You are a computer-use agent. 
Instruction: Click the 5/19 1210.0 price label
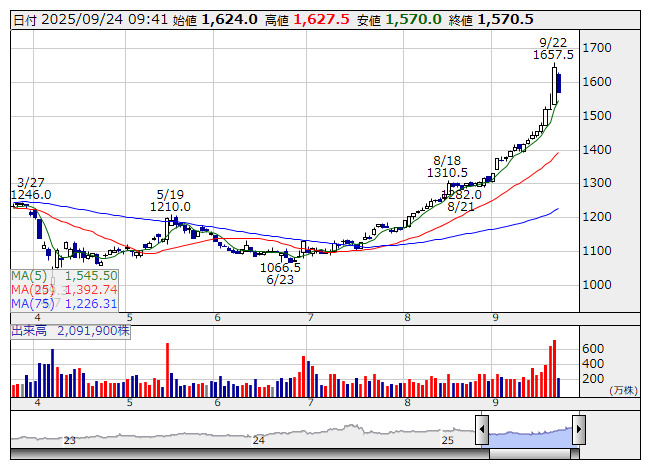170,201
